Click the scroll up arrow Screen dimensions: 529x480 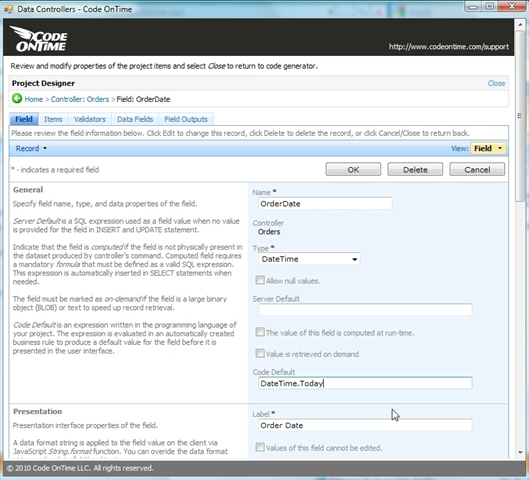point(520,25)
